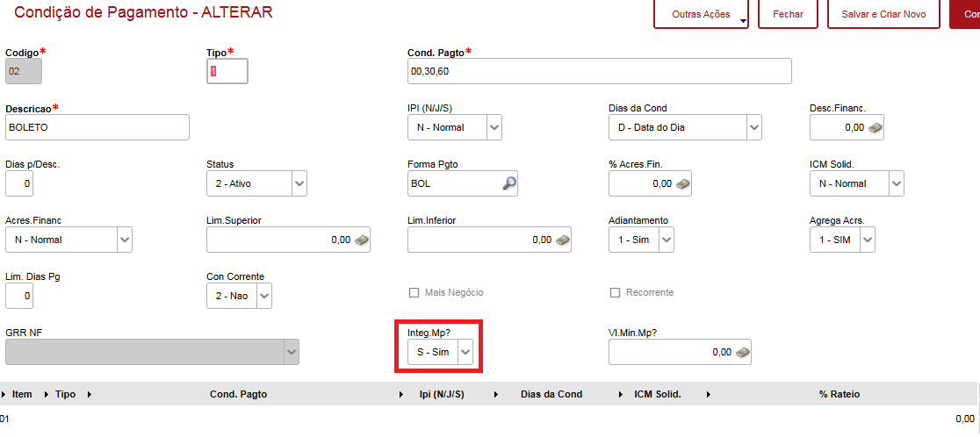Open Forma Pgto magnifier lookup icon

[x=509, y=183]
